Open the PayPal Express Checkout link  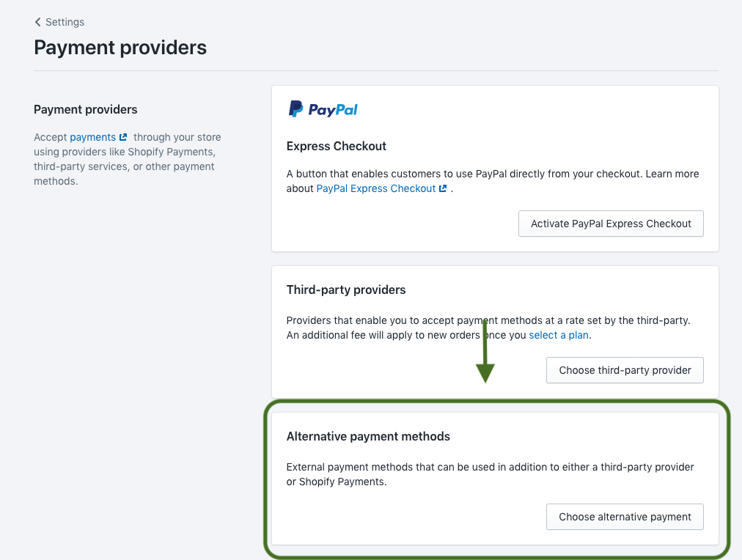tap(375, 188)
